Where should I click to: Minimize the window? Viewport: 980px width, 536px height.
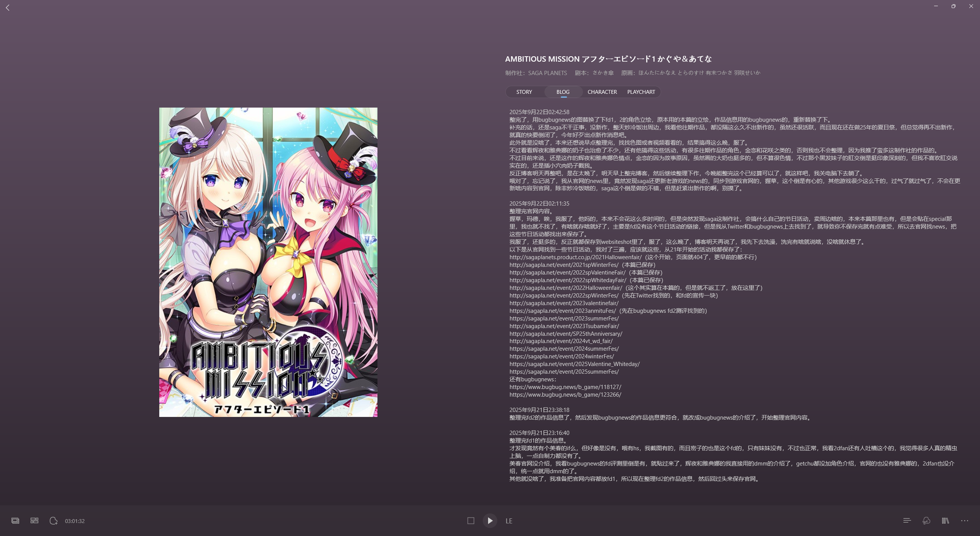click(x=936, y=6)
